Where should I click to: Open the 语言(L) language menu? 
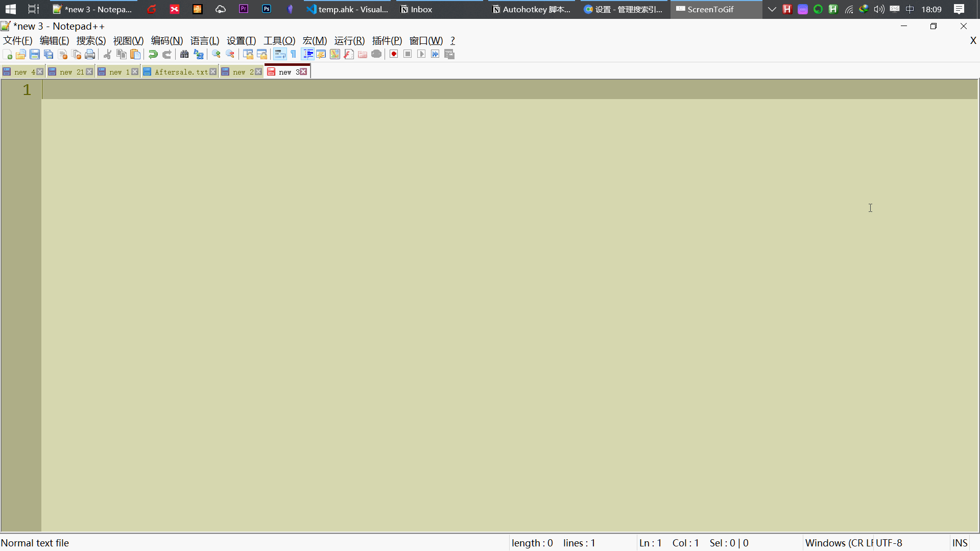coord(205,41)
